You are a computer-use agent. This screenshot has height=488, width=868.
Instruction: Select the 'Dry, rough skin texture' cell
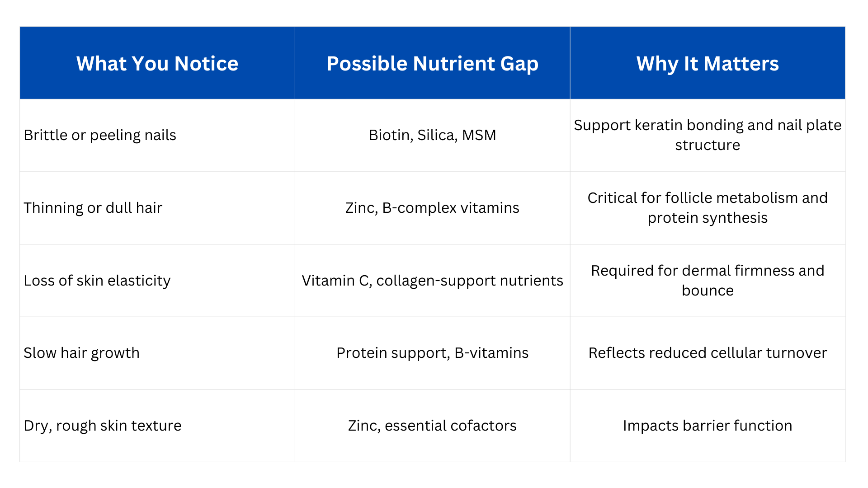pos(103,426)
